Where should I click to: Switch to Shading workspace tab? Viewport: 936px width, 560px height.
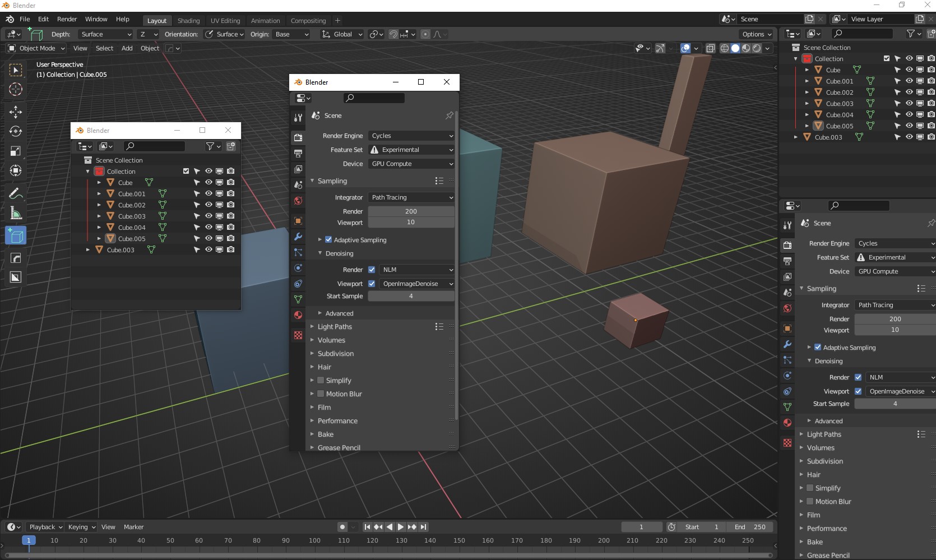tap(188, 21)
